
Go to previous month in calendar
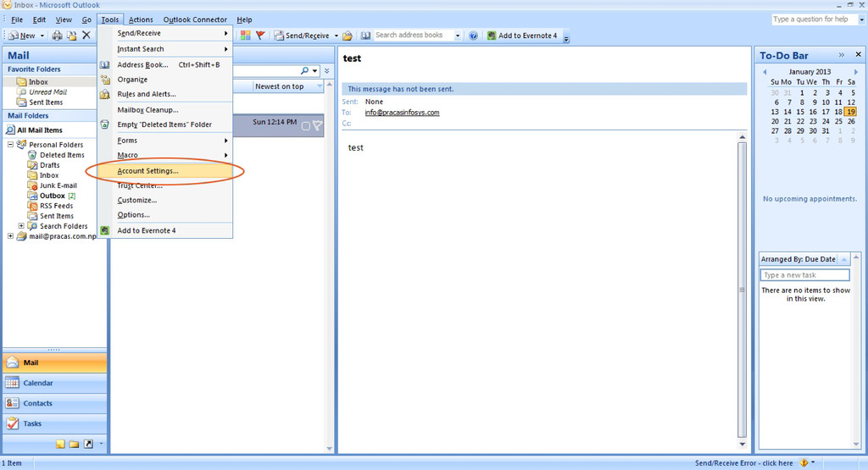pos(765,72)
